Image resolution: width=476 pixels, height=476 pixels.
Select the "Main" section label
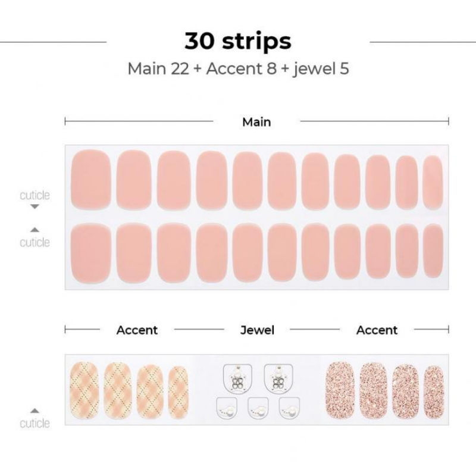(256, 122)
